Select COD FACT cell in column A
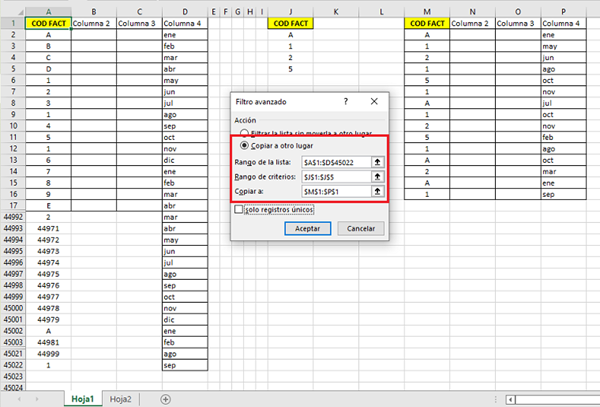This screenshot has width=600, height=407. (x=48, y=23)
